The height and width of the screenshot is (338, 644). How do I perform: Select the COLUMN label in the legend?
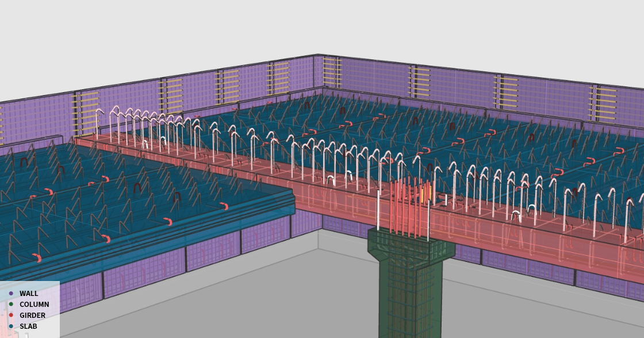[x=34, y=305]
